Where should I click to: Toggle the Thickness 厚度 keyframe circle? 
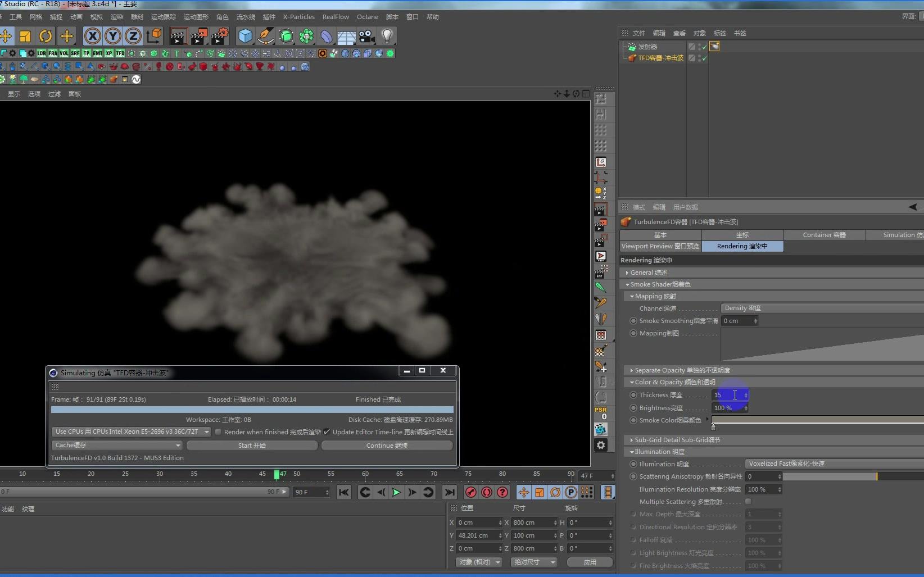coord(633,395)
